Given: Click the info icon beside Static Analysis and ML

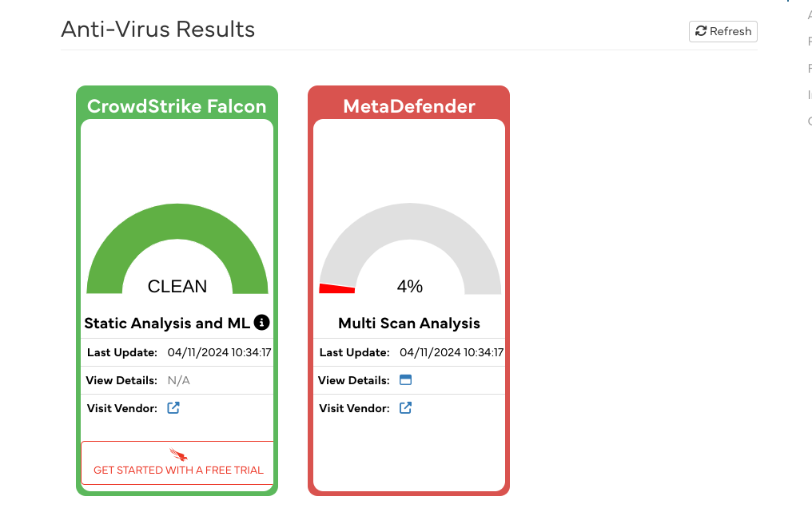Looking at the screenshot, I should [261, 322].
